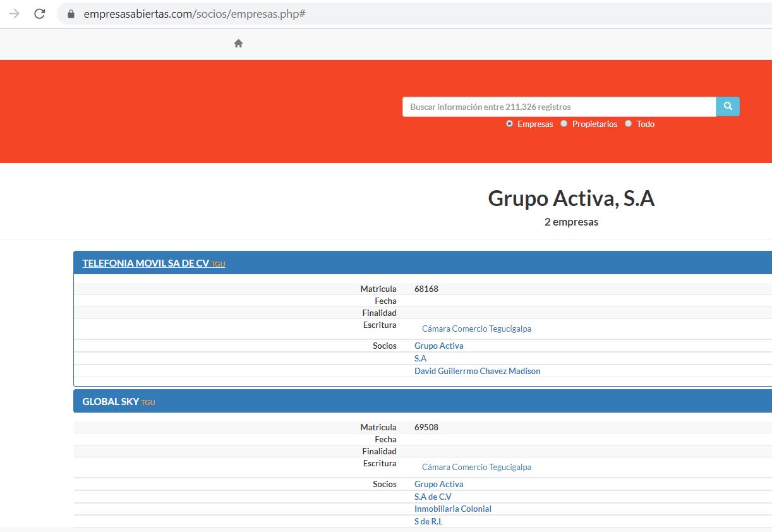Click Matricula label in GLOBAL SKY card
Viewport: 772px width, 532px height.
378,427
